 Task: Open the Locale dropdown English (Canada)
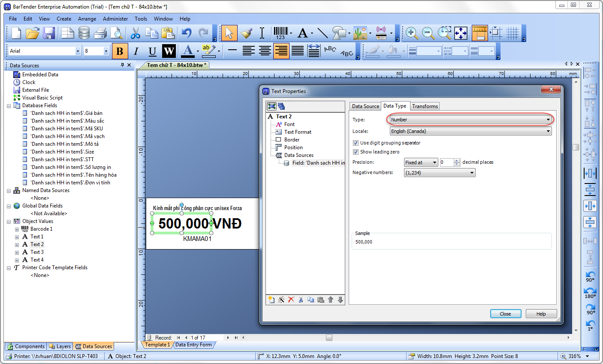(470, 131)
